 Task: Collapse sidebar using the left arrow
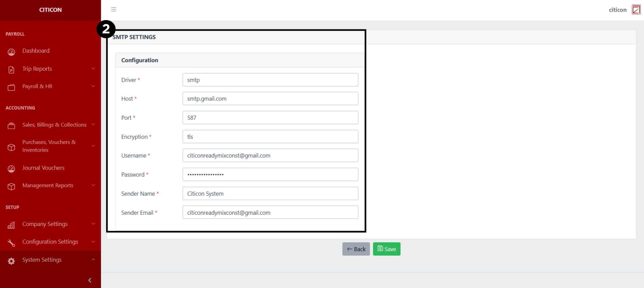[90, 280]
